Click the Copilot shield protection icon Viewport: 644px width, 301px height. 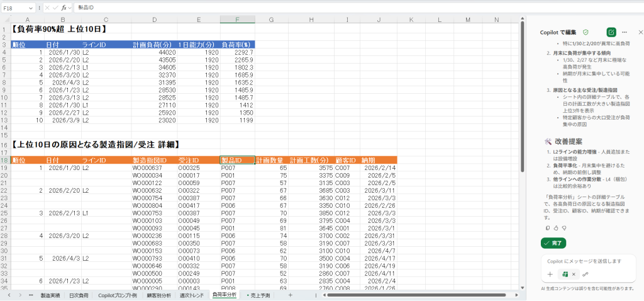[x=586, y=32]
